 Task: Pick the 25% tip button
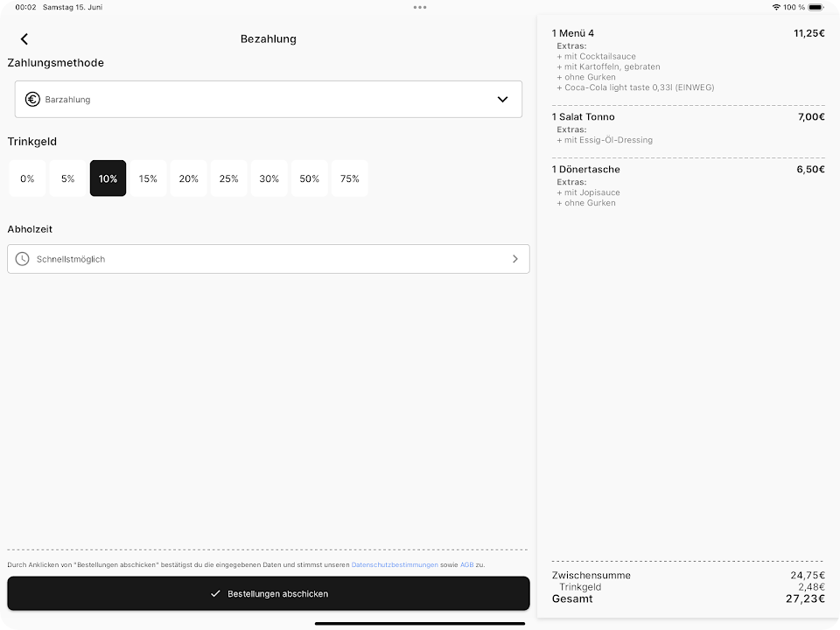coord(228,178)
